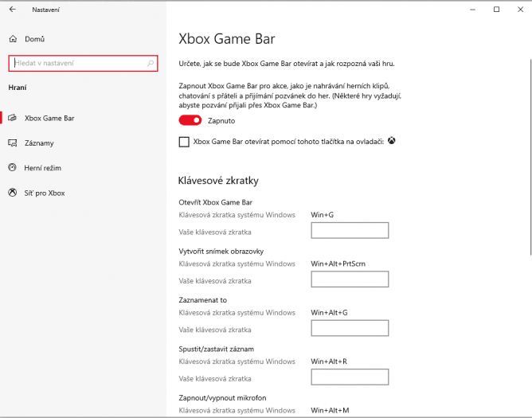
Task: Check the controller button open checkbox
Action: coord(184,142)
